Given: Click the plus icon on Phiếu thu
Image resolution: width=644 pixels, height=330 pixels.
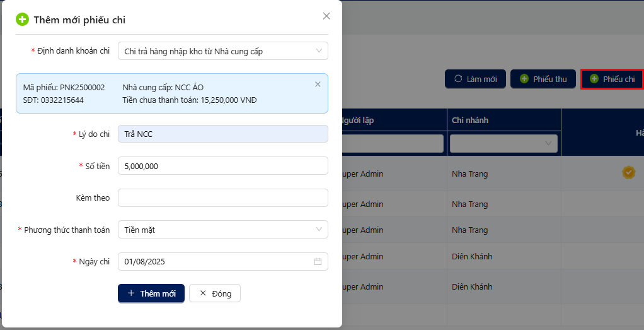Looking at the screenshot, I should [x=524, y=79].
